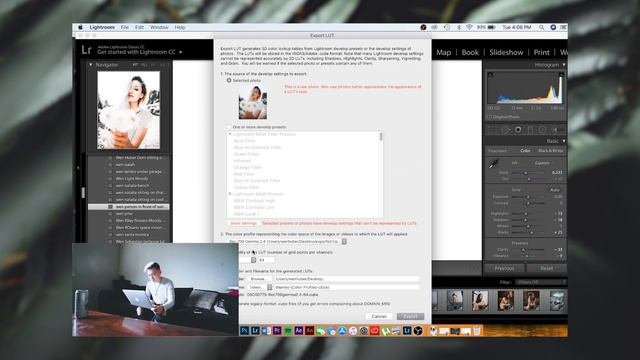The width and height of the screenshot is (640, 360).
Task: Open the Wi-Fi status menu icon
Action: point(469,27)
